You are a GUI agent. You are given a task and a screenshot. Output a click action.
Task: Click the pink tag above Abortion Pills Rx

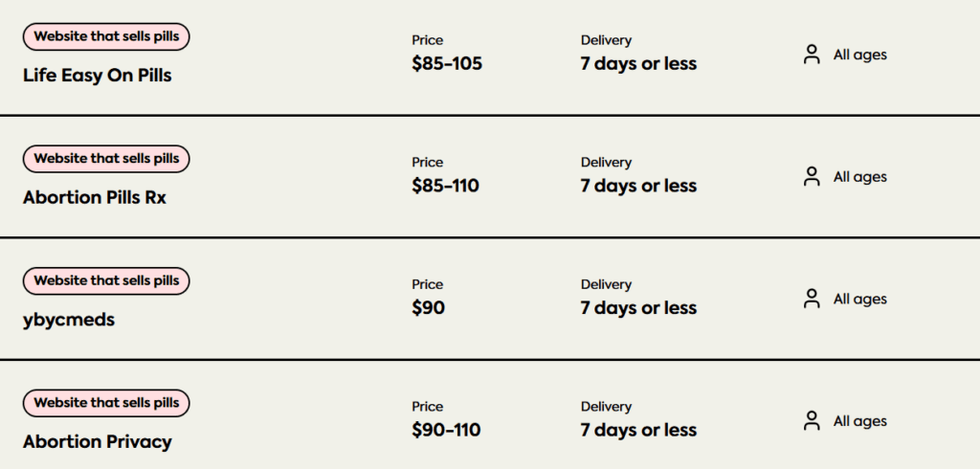(106, 159)
